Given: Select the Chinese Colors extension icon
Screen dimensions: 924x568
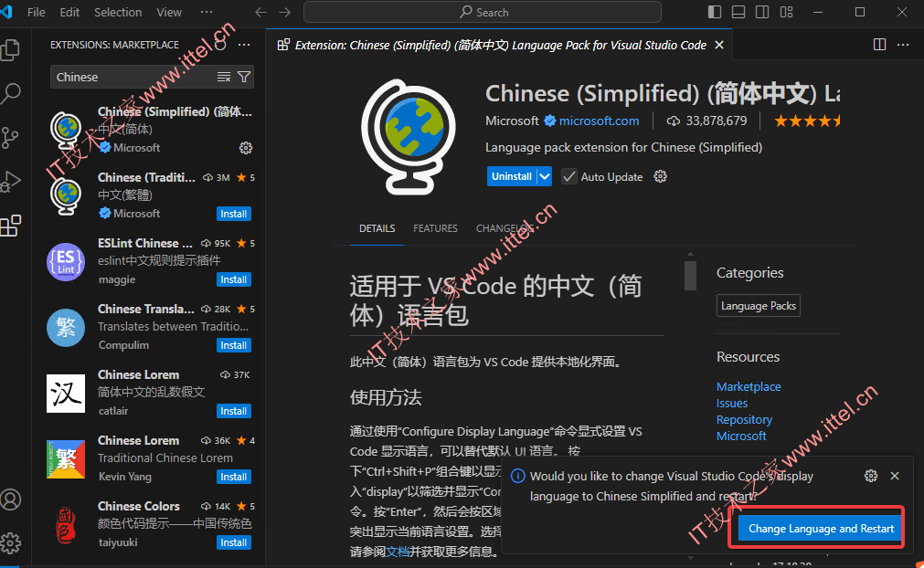Looking at the screenshot, I should point(66,524).
